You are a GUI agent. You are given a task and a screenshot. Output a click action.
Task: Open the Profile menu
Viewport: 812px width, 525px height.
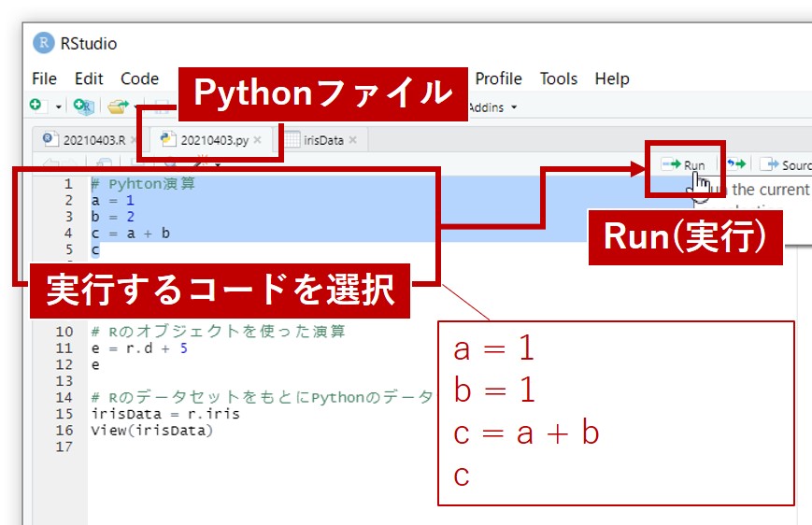point(498,78)
